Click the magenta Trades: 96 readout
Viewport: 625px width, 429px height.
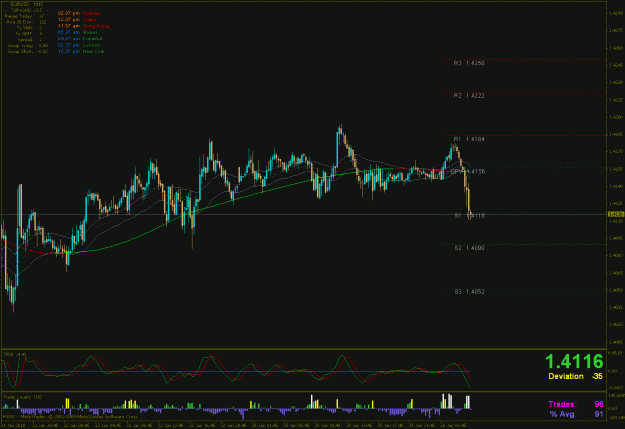tap(576, 405)
